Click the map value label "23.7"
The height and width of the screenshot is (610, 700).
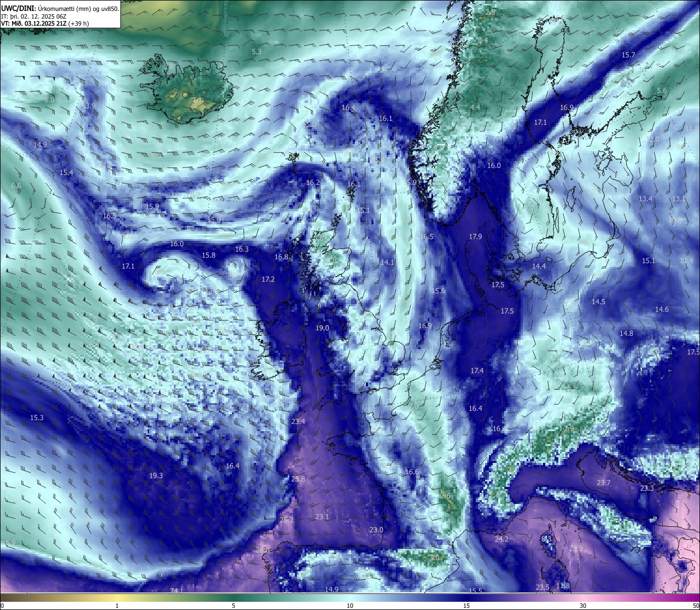pyautogui.click(x=603, y=483)
